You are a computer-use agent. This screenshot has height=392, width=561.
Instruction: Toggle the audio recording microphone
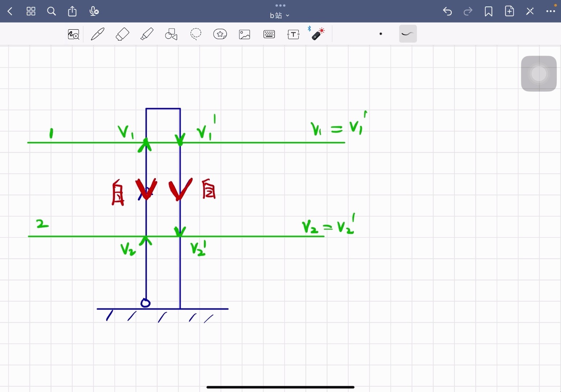94,11
